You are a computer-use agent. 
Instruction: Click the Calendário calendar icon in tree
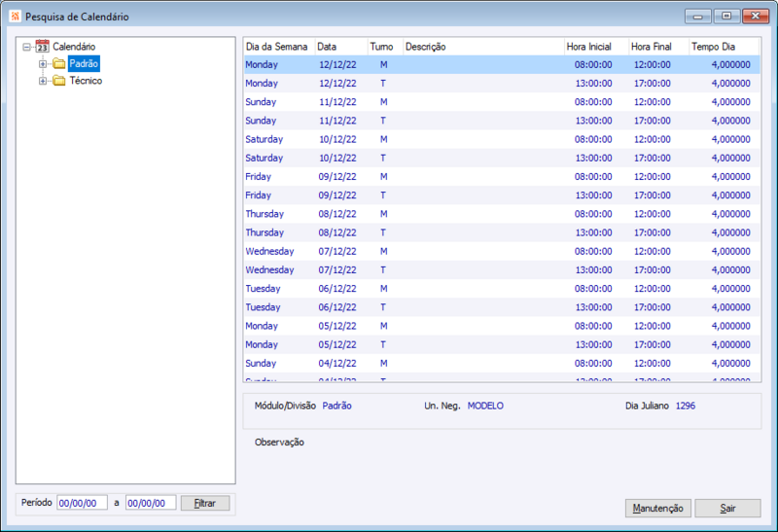pos(42,47)
